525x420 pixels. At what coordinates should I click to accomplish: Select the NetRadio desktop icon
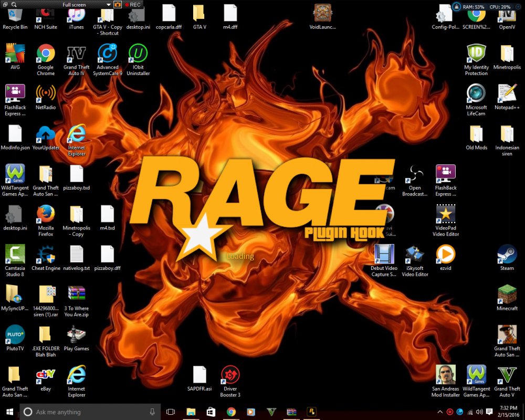[x=46, y=97]
